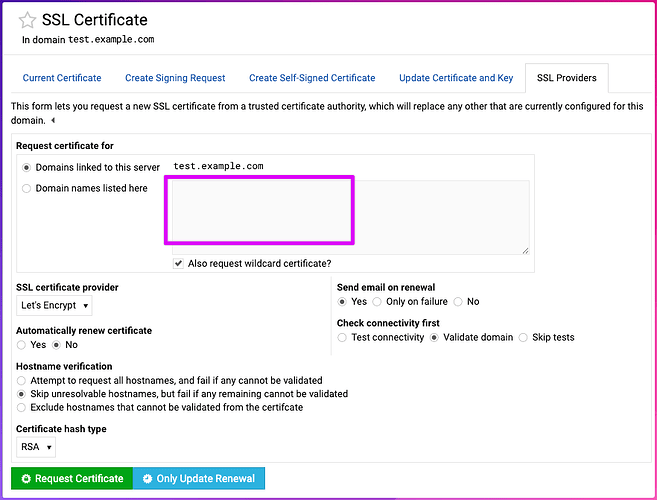Select 'Test connectivity' under Check connectivity first

[343, 337]
